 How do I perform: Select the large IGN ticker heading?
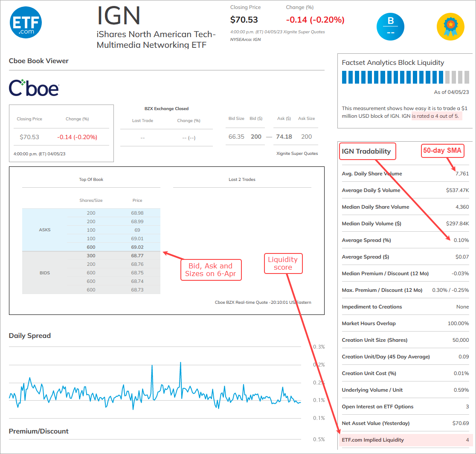pos(119,16)
